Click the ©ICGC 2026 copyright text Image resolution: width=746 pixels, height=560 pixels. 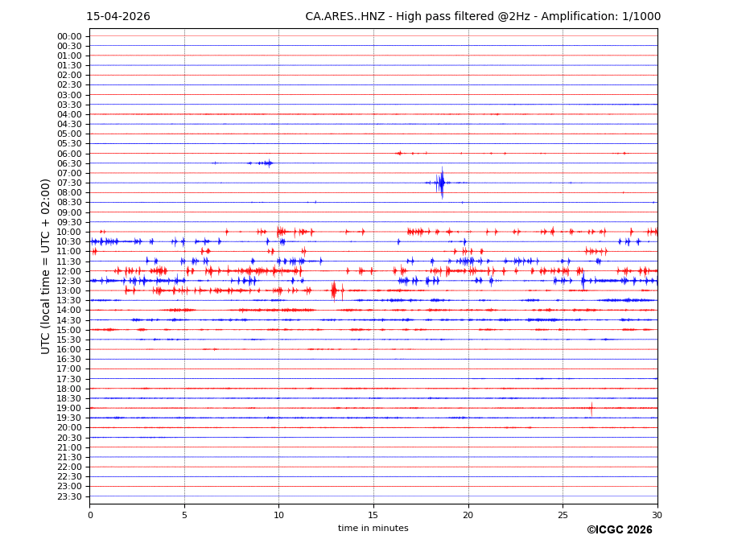(619, 530)
